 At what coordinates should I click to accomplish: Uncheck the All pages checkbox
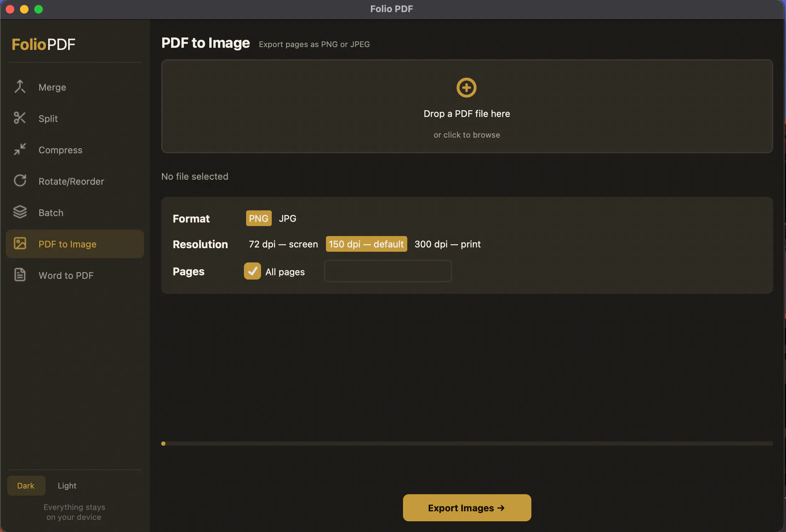252,271
